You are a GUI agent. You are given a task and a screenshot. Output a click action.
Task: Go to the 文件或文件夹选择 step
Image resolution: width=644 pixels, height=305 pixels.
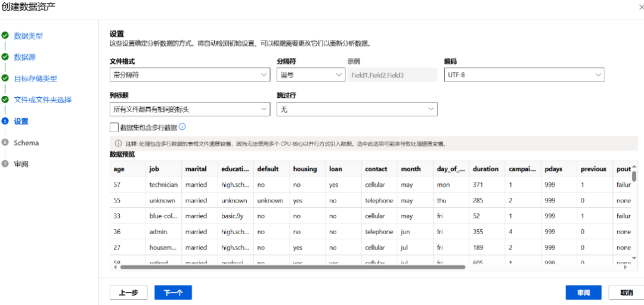43,99
